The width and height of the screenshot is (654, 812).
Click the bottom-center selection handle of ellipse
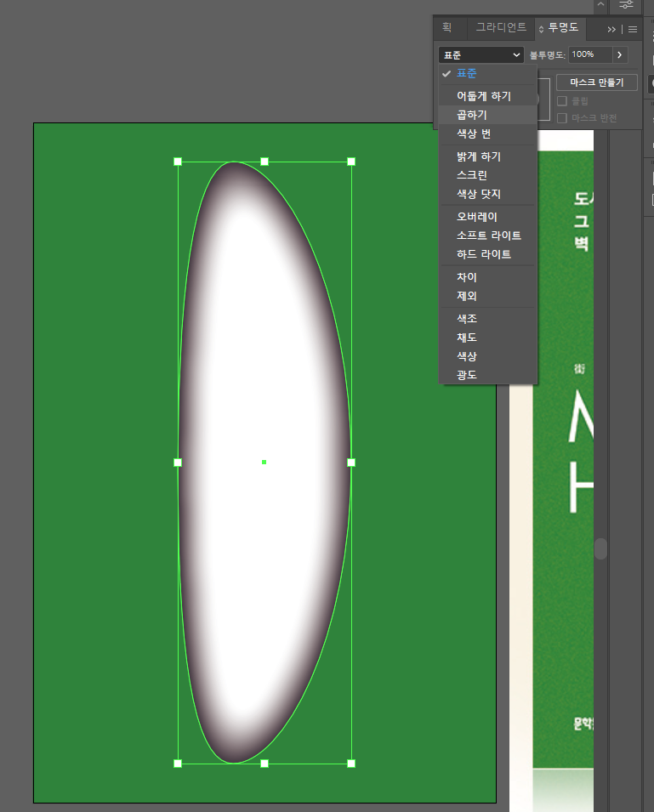(x=264, y=764)
